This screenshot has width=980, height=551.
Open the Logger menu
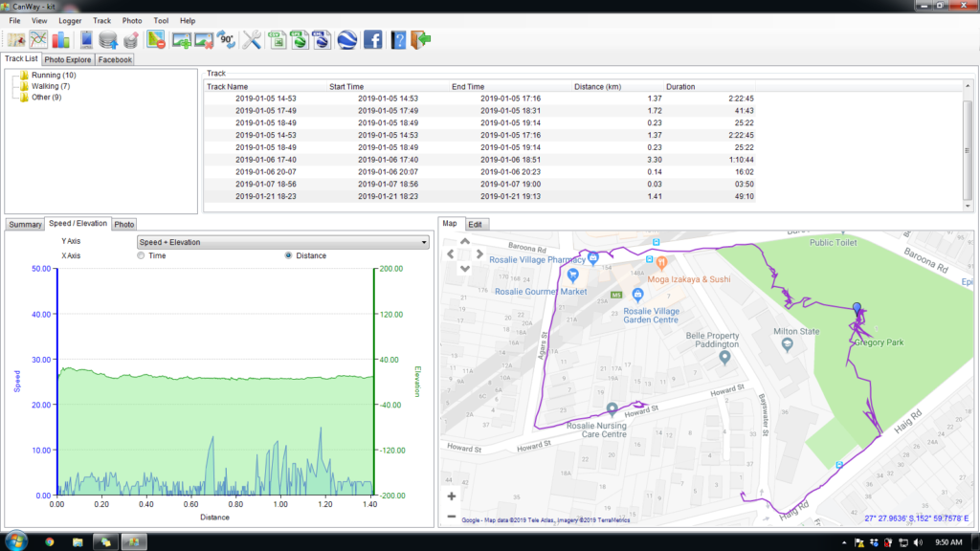point(70,20)
